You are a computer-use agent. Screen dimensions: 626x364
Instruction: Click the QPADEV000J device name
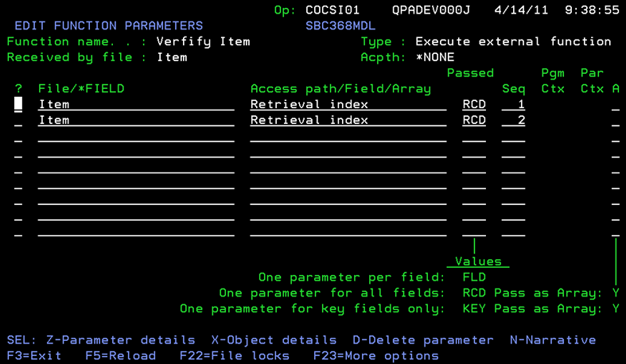431,10
